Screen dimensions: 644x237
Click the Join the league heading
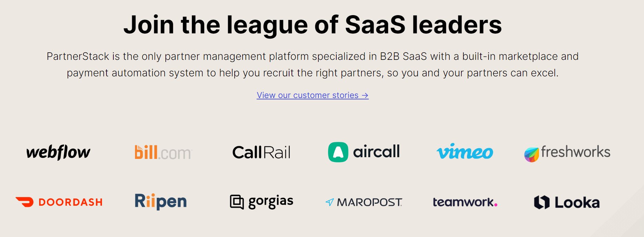click(x=313, y=25)
